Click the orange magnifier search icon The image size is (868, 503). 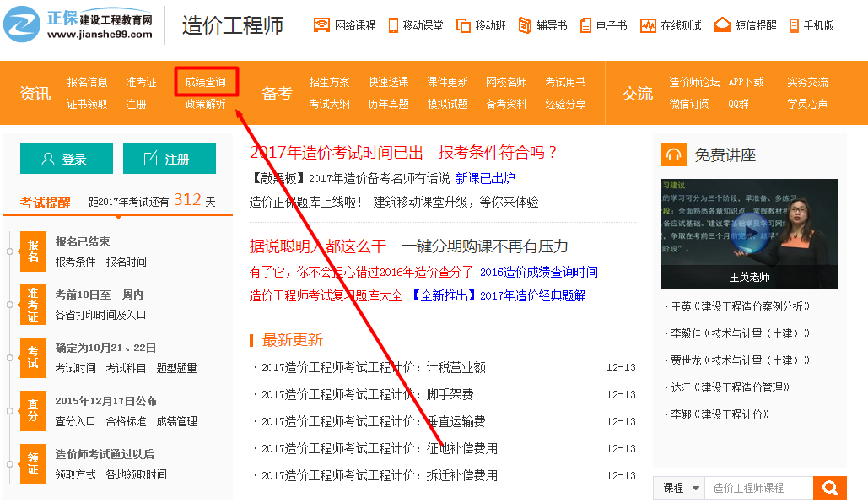(828, 487)
